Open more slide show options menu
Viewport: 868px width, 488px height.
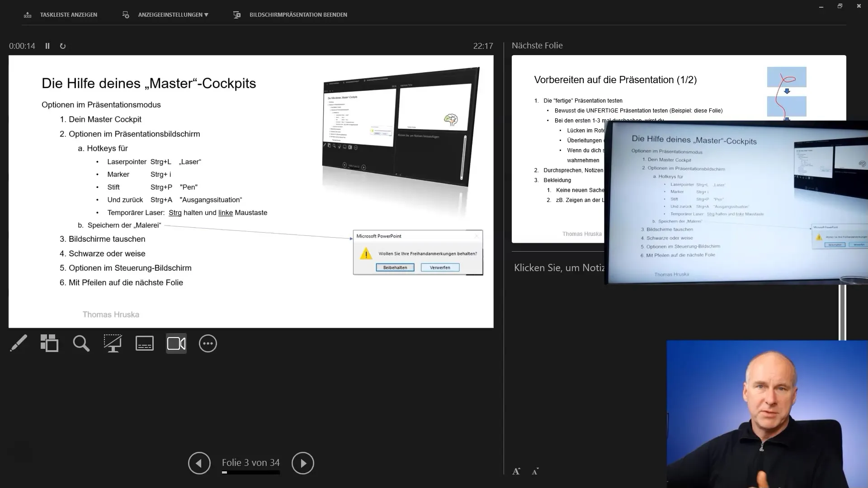(208, 343)
